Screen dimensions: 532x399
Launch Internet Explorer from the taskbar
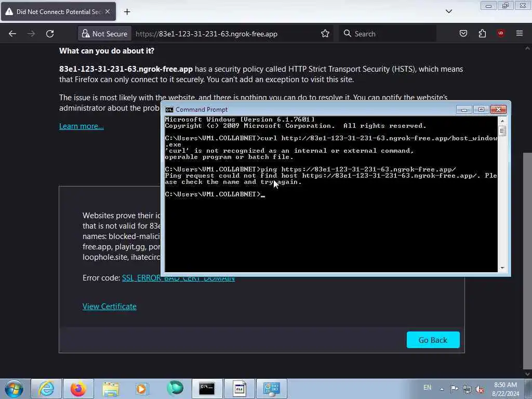click(x=46, y=389)
